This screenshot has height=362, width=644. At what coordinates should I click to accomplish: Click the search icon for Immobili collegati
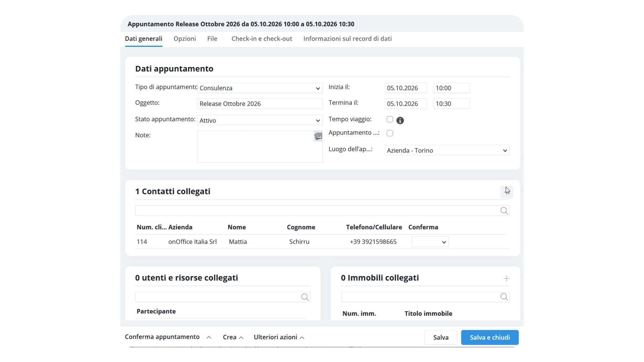pos(504,297)
